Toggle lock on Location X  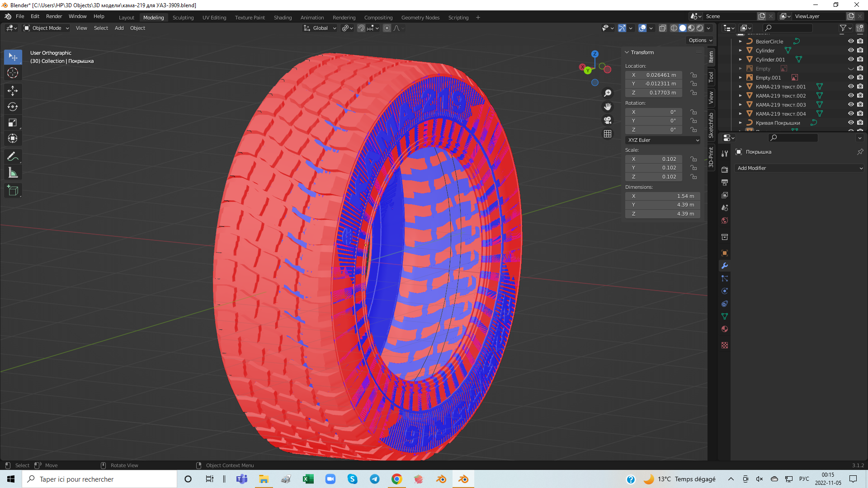click(693, 75)
